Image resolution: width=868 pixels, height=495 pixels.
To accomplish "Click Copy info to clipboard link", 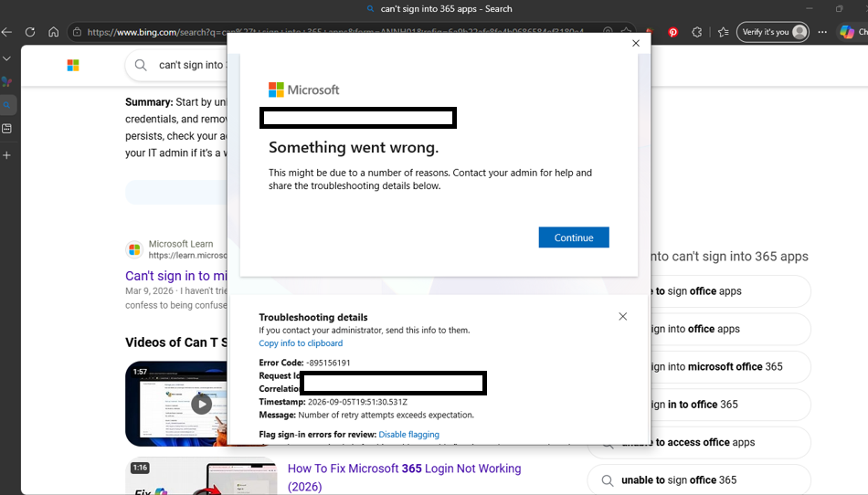I will tap(301, 342).
